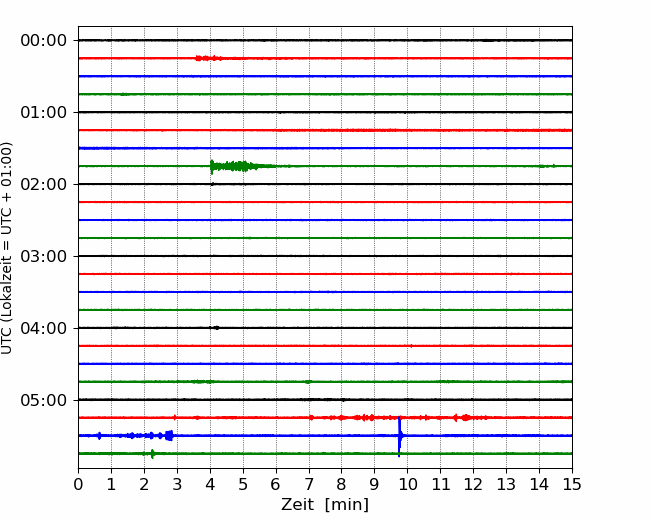Click the 00:00 y-axis time label
Image resolution: width=650 pixels, height=520 pixels.
[44, 41]
